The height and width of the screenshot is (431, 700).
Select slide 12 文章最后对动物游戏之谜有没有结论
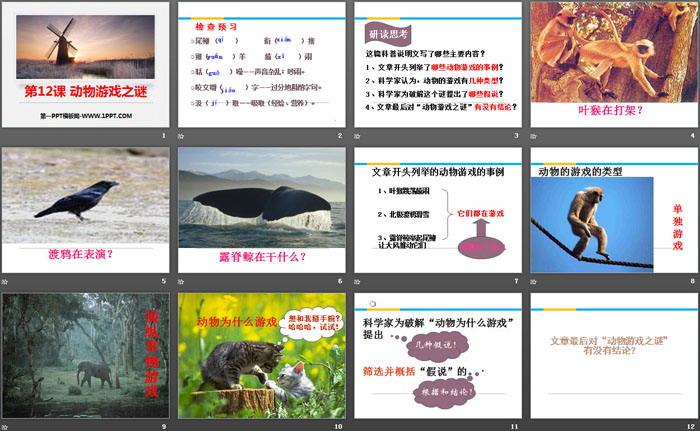(x=614, y=356)
